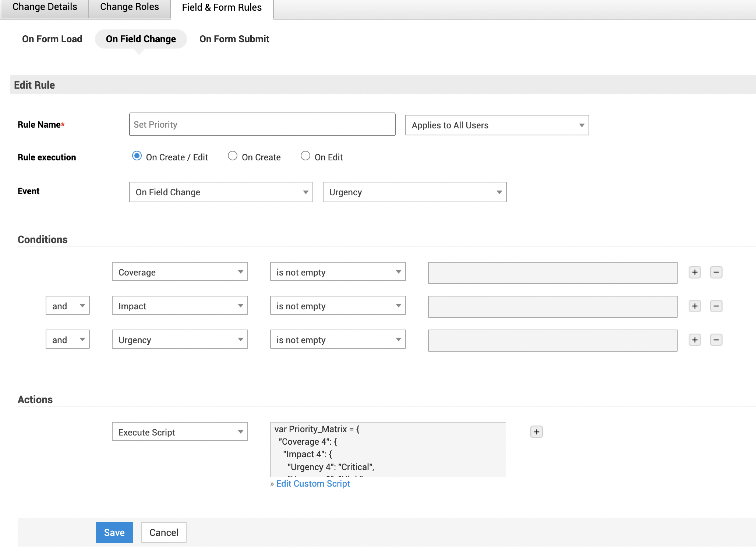The image size is (756, 551).
Task: Switch to the Change Roles tab
Action: pyautogui.click(x=130, y=7)
